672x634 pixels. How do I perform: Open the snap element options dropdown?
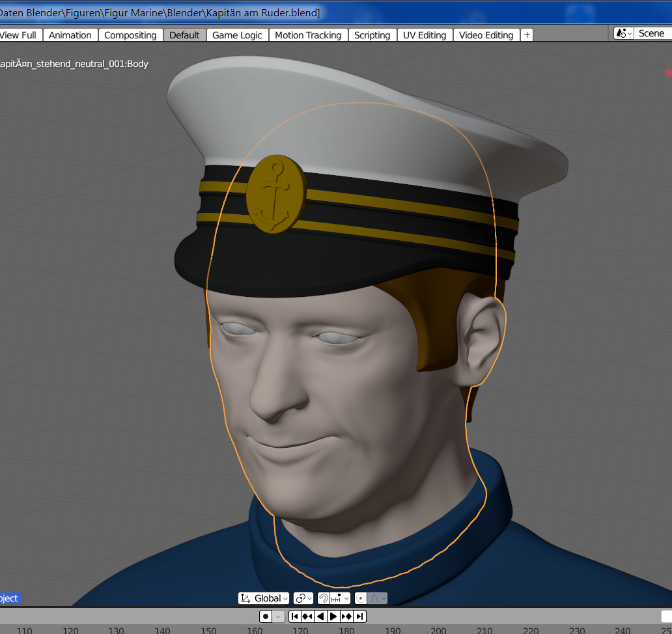click(341, 598)
